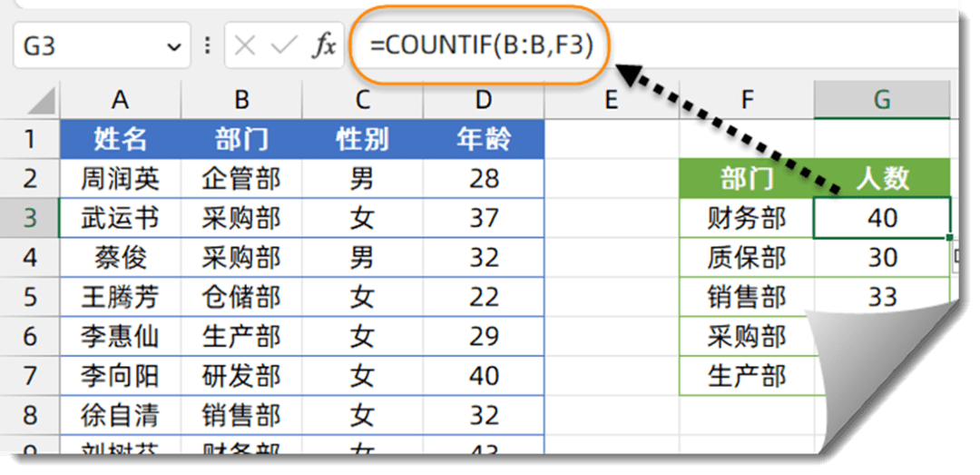Select column E header
This screenshot has height=475, width=980.
pyautogui.click(x=612, y=100)
